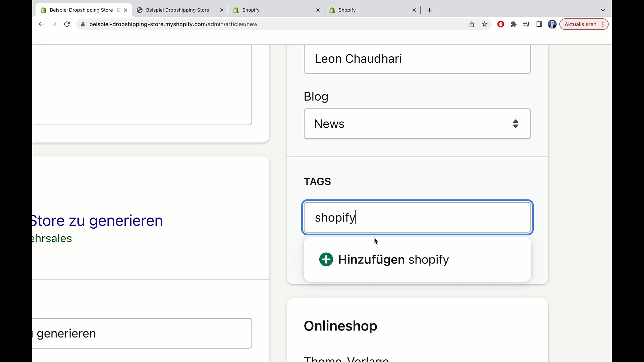Expand the tab search chevron
644x362 pixels.
[603, 10]
